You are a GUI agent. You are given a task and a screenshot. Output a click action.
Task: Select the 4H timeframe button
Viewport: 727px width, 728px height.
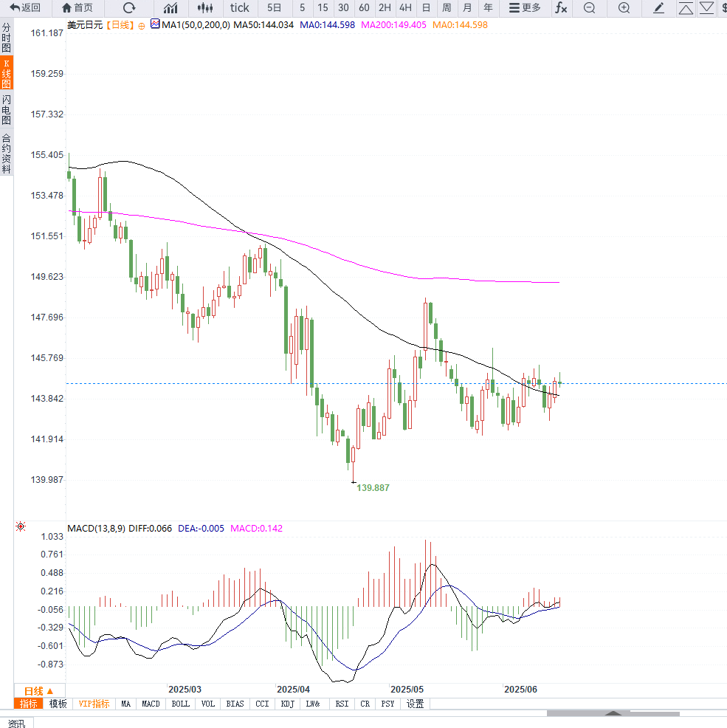405,8
